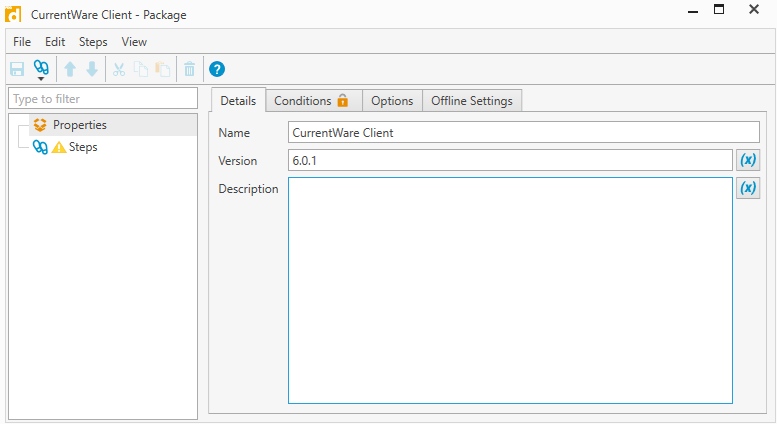Open the Edit menu
The width and height of the screenshot is (777, 424).
(x=55, y=42)
